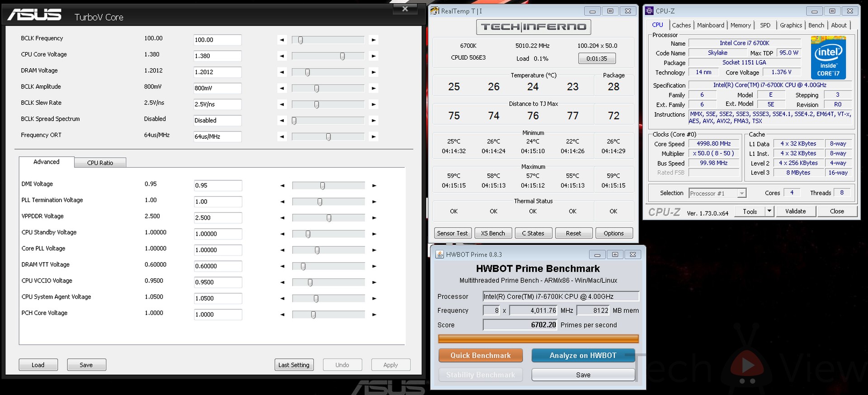Open the Mainboard tab in CPU-Z

click(710, 25)
